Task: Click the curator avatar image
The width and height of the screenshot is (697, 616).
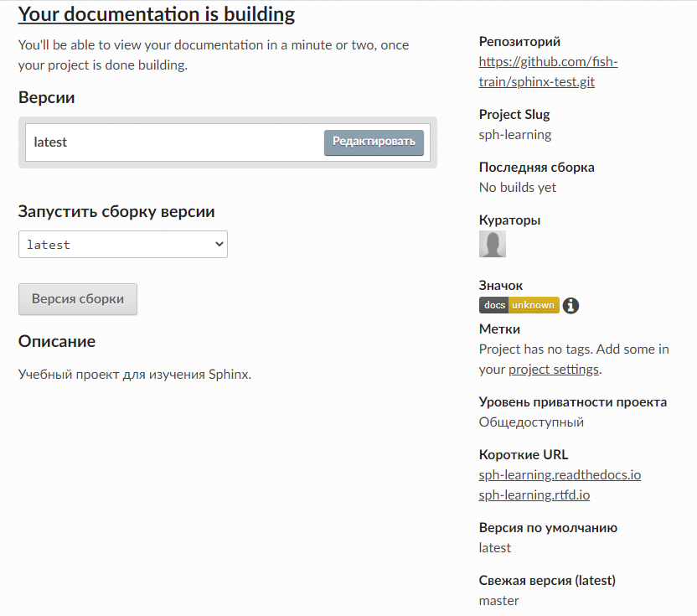Action: tap(492, 244)
